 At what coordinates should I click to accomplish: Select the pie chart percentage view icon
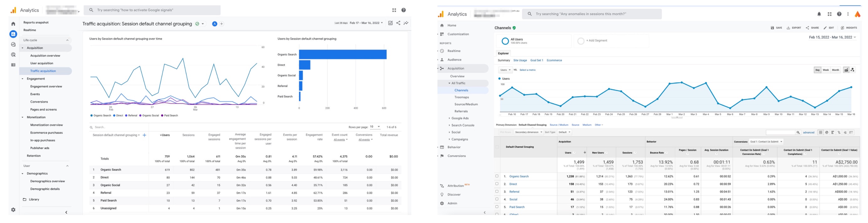pyautogui.click(x=827, y=133)
